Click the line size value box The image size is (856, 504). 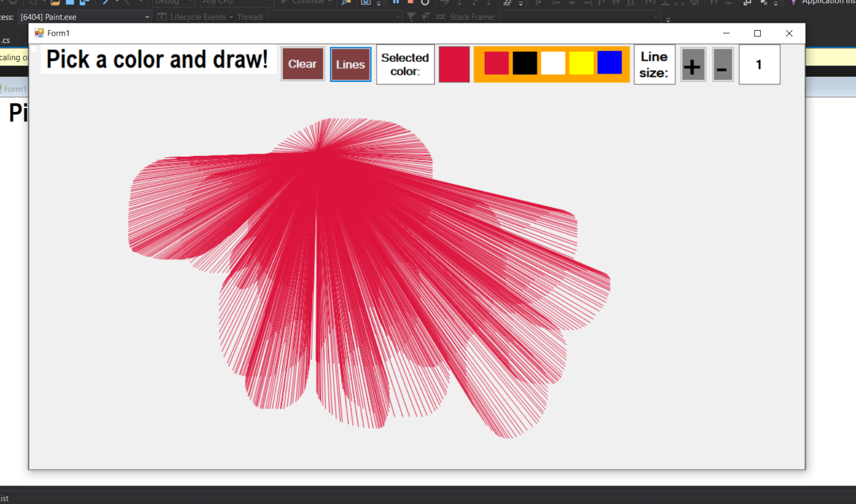coord(759,65)
